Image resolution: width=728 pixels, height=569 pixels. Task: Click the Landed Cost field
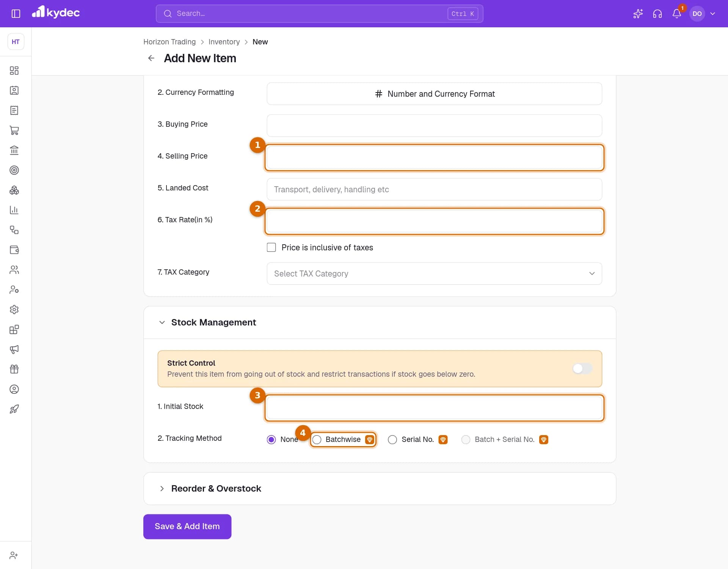click(435, 189)
